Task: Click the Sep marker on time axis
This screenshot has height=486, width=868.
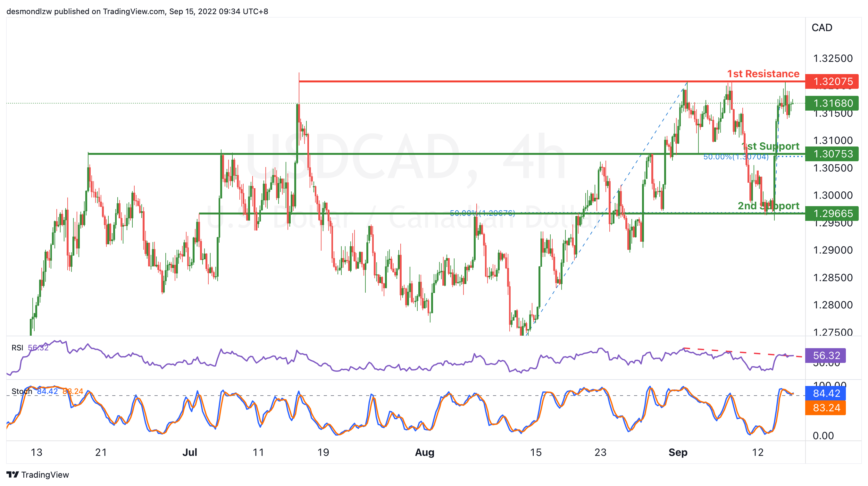Action: [x=678, y=452]
